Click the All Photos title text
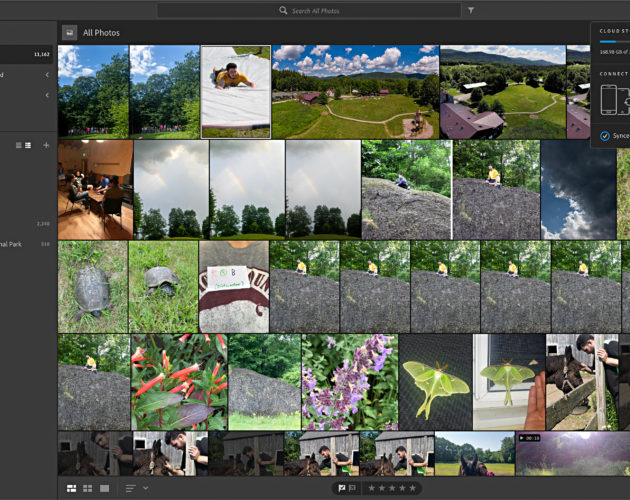 pyautogui.click(x=101, y=33)
